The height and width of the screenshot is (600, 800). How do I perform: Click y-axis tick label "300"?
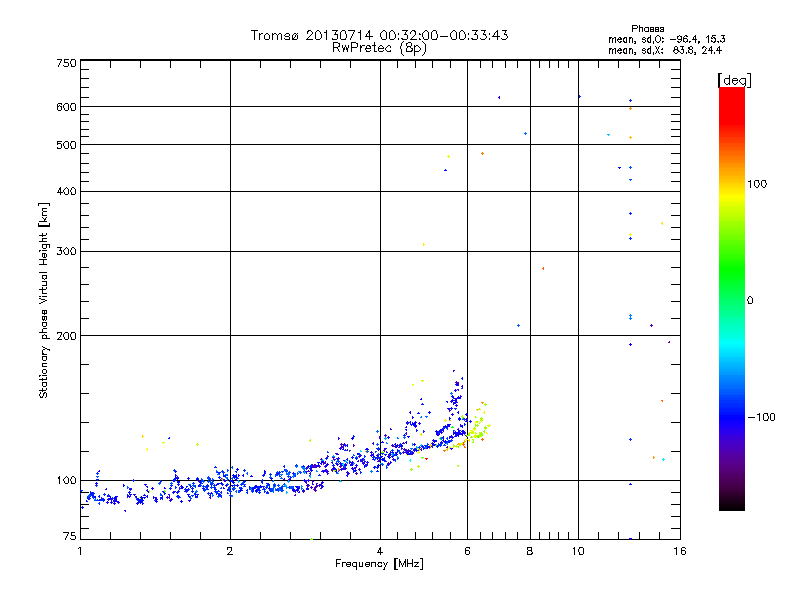(x=66, y=252)
